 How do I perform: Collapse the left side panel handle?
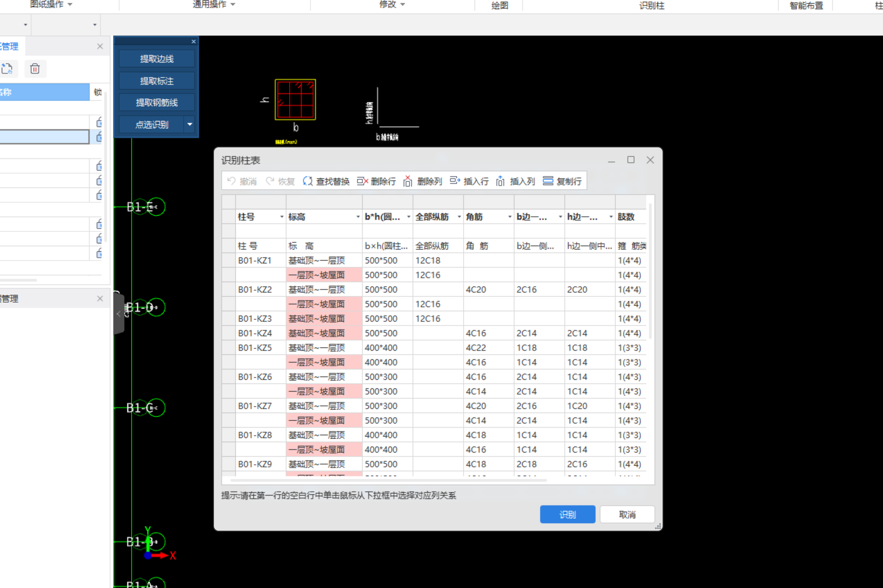(119, 314)
